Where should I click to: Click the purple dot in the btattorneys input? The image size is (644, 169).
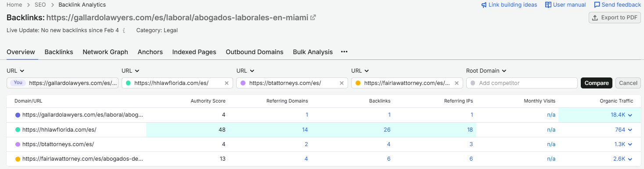[x=243, y=83]
